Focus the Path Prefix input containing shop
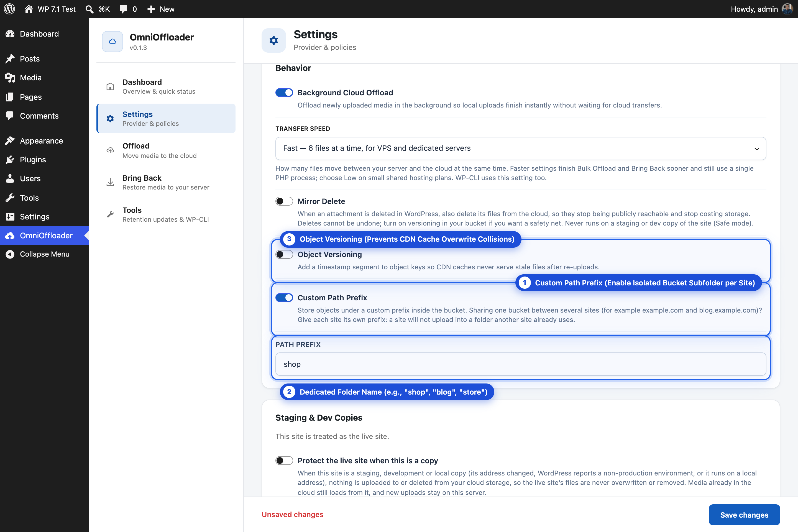 520,364
